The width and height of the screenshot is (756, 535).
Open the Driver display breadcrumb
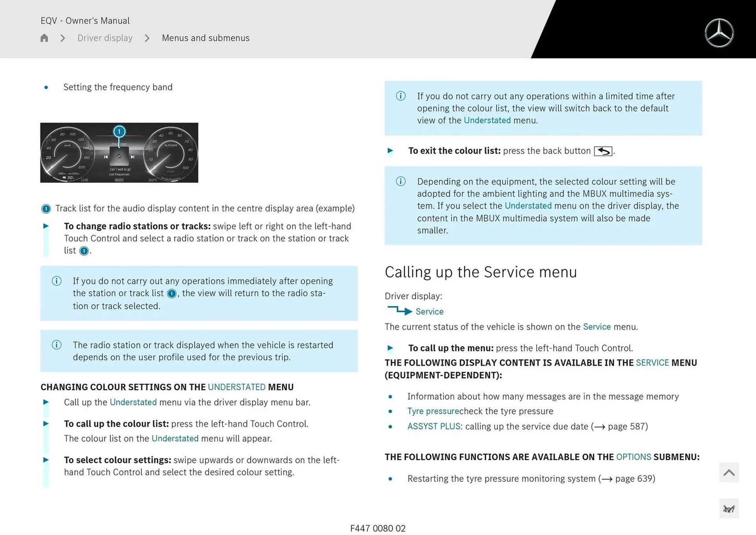105,38
